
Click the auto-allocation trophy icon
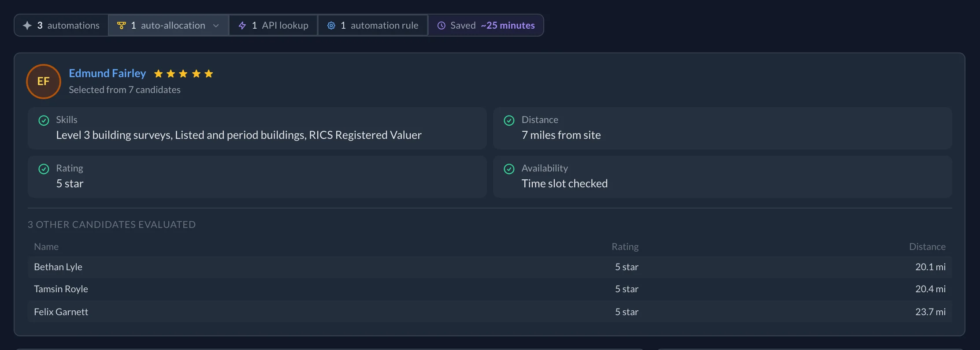(x=121, y=26)
